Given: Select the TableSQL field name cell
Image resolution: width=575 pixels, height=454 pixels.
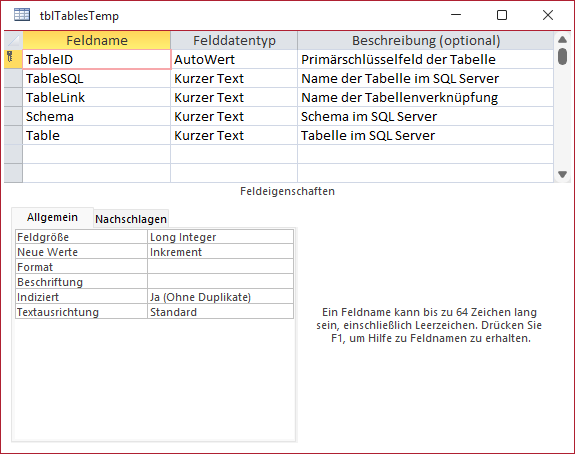Looking at the screenshot, I should click(97, 78).
